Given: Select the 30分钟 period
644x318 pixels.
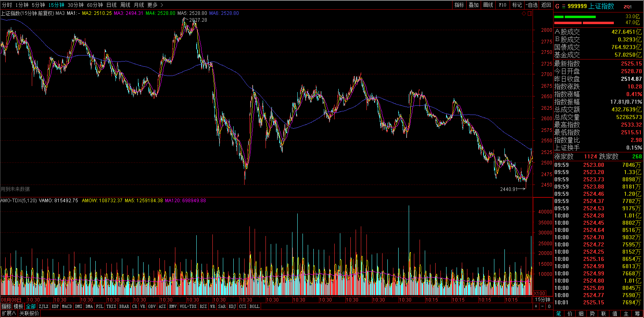Looking at the screenshot, I should click(x=76, y=5).
